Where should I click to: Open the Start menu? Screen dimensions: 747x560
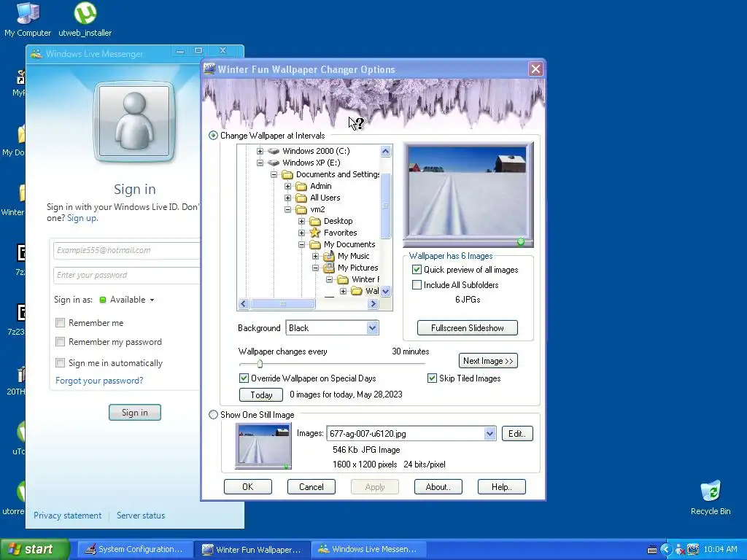click(x=35, y=549)
